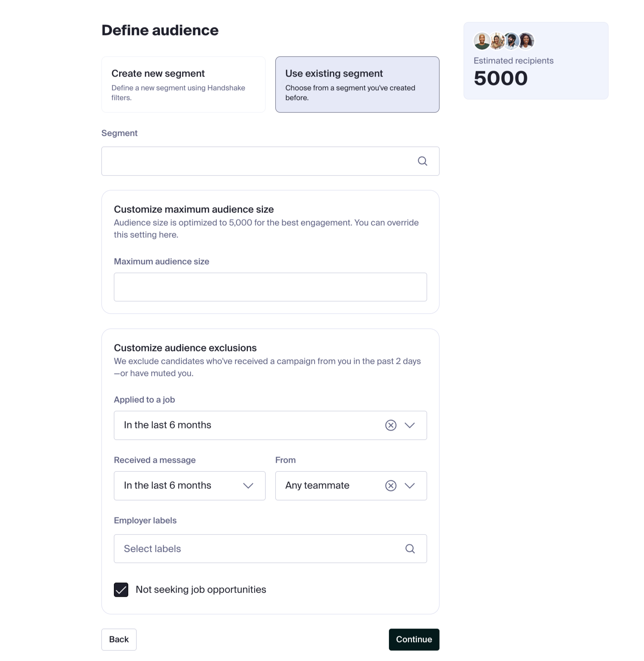
Task: Expand the Applied to a job dropdown chevron
Action: pos(409,425)
